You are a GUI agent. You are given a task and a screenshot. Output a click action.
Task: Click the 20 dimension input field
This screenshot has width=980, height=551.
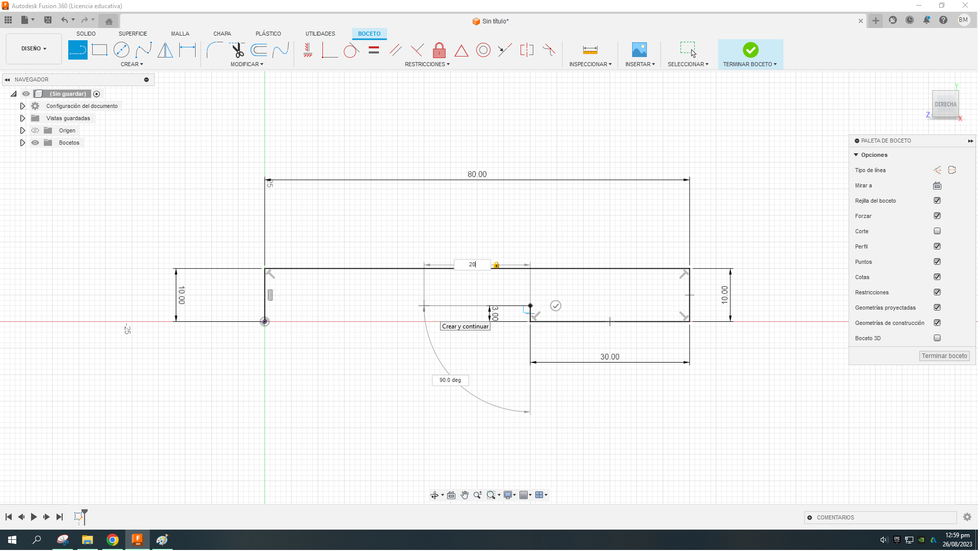click(472, 265)
